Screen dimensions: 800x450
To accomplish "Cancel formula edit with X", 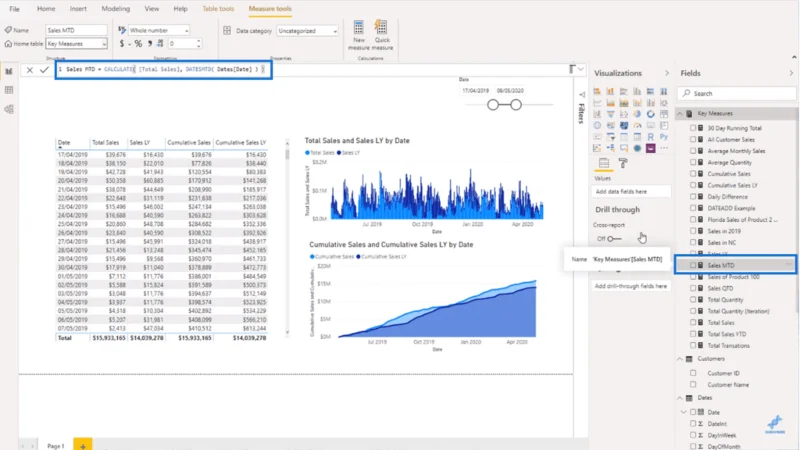I will 30,70.
